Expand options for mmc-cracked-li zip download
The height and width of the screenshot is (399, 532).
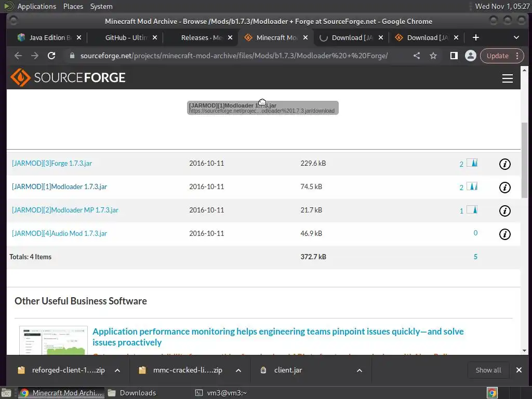coord(238,370)
